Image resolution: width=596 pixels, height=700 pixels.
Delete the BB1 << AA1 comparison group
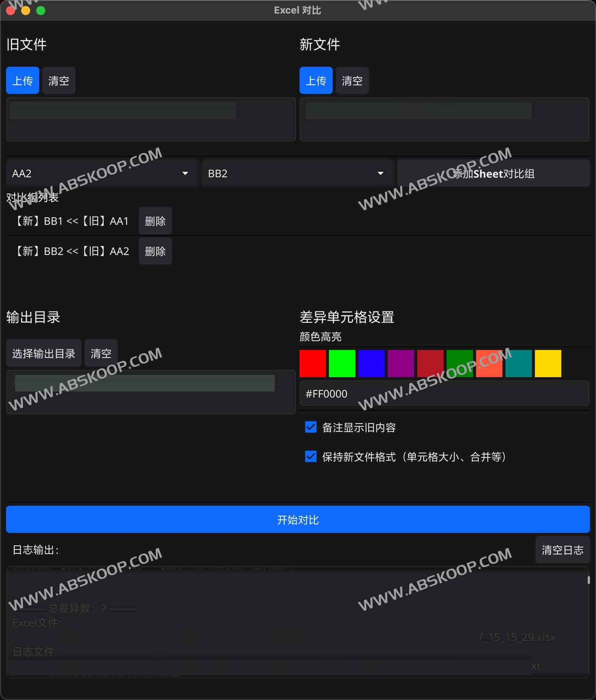pyautogui.click(x=155, y=221)
